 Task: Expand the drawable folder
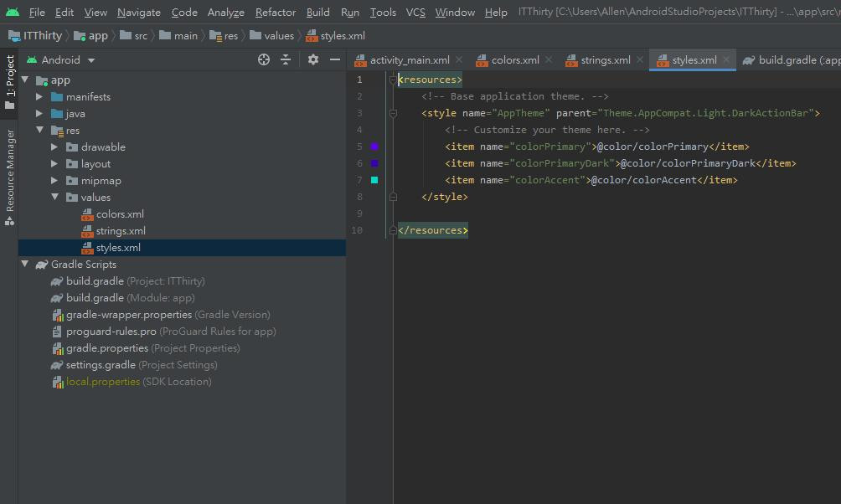coord(55,147)
